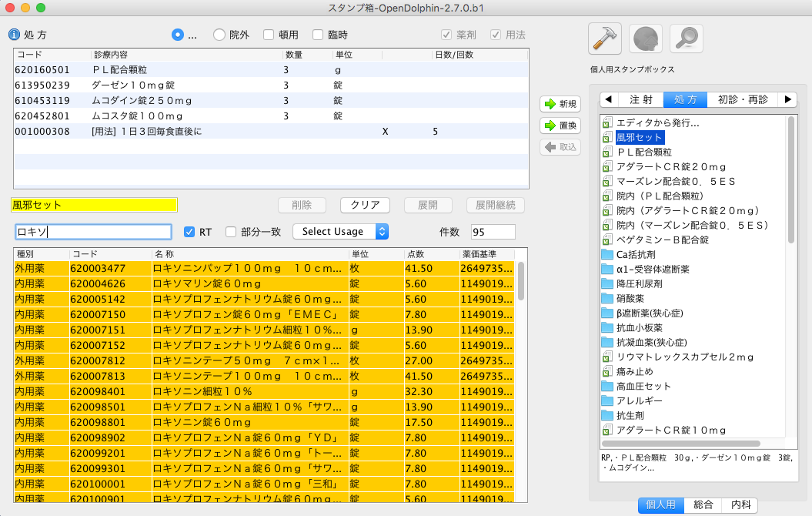The height and width of the screenshot is (516, 812).
Task: Click the ロキソ search input field
Action: pyautogui.click(x=93, y=232)
